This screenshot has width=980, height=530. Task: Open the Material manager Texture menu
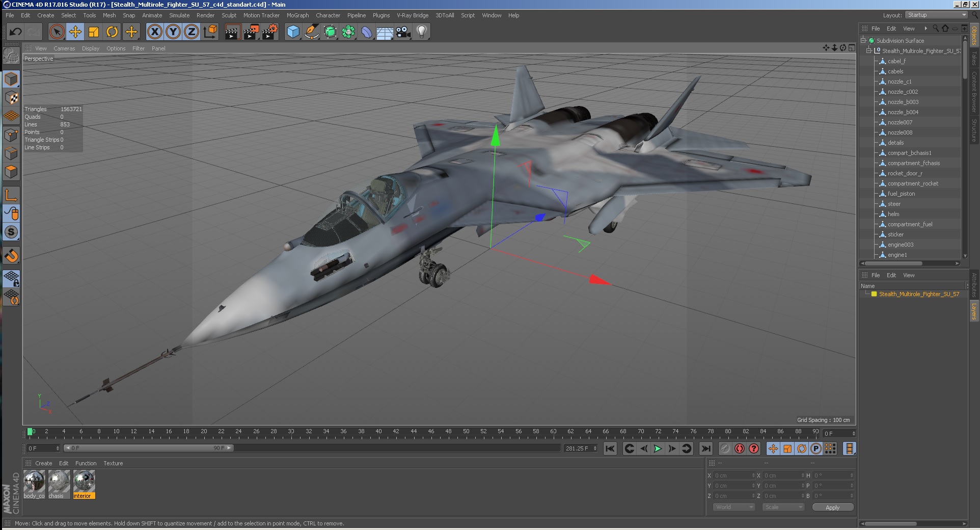[113, 463]
